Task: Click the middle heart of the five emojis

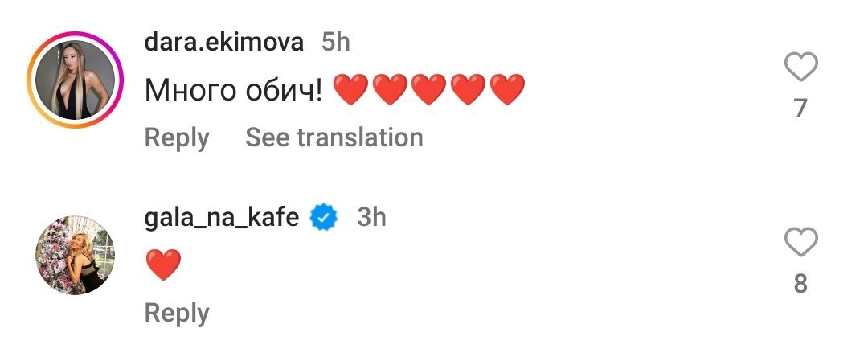Action: click(x=428, y=90)
